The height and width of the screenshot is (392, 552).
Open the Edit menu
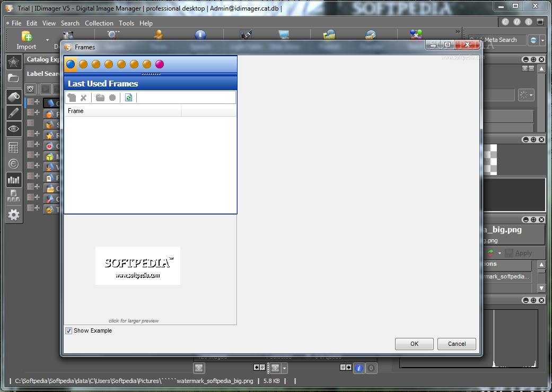[32, 23]
